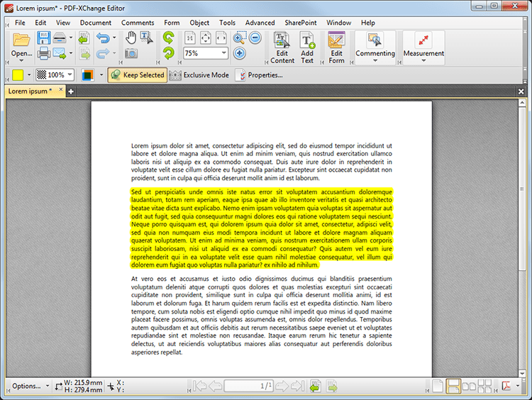Send the document by email icon
Screen dimensions: 532x400
pyautogui.click(x=60, y=53)
